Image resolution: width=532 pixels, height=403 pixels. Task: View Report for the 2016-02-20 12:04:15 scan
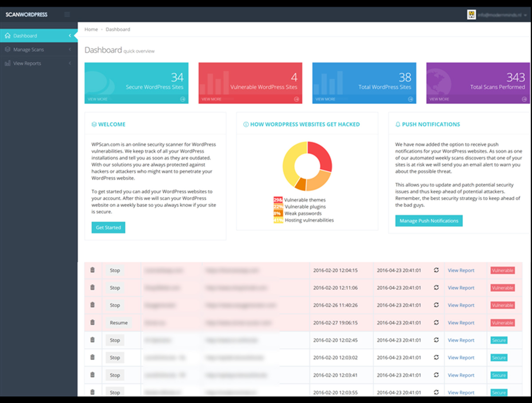tap(461, 270)
